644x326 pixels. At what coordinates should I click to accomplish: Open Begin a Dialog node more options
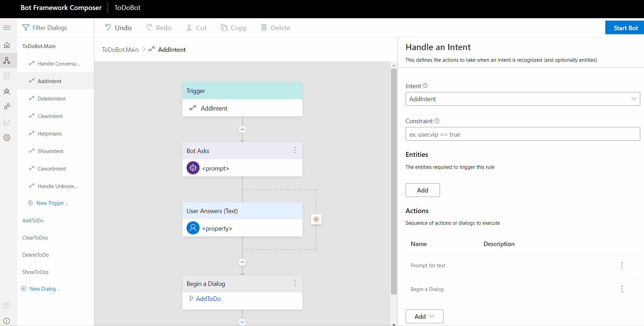click(295, 283)
